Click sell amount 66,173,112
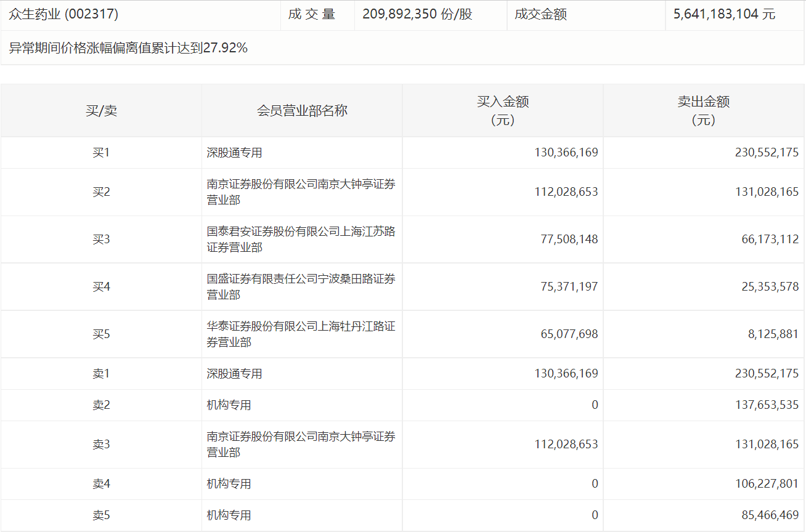This screenshot has width=806, height=532. pos(770,240)
